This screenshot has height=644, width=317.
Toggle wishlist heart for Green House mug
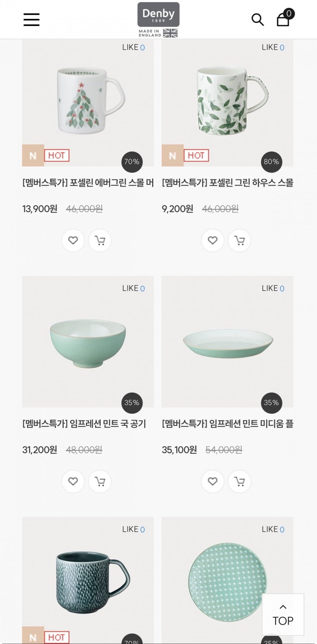coord(212,240)
